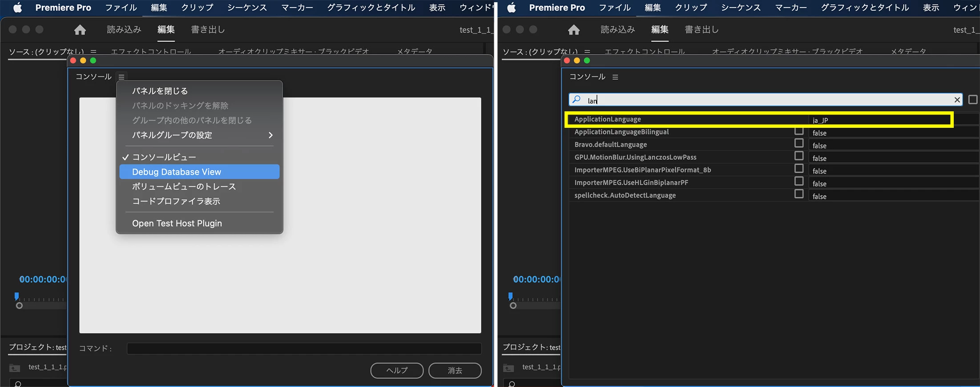Open the シーケンス menu in the right window

(741, 8)
